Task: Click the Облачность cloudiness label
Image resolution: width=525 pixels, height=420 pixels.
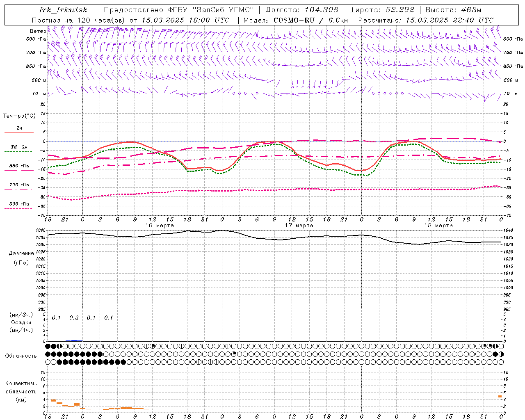Action: [21, 356]
